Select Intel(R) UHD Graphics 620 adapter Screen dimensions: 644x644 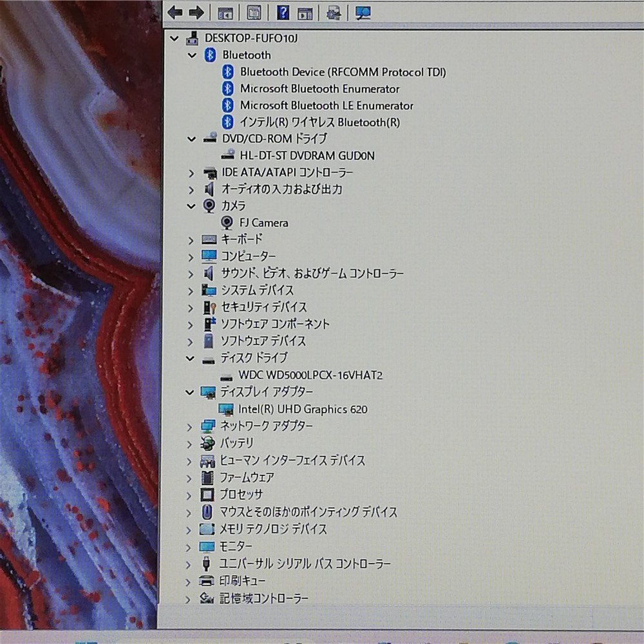coord(303,410)
